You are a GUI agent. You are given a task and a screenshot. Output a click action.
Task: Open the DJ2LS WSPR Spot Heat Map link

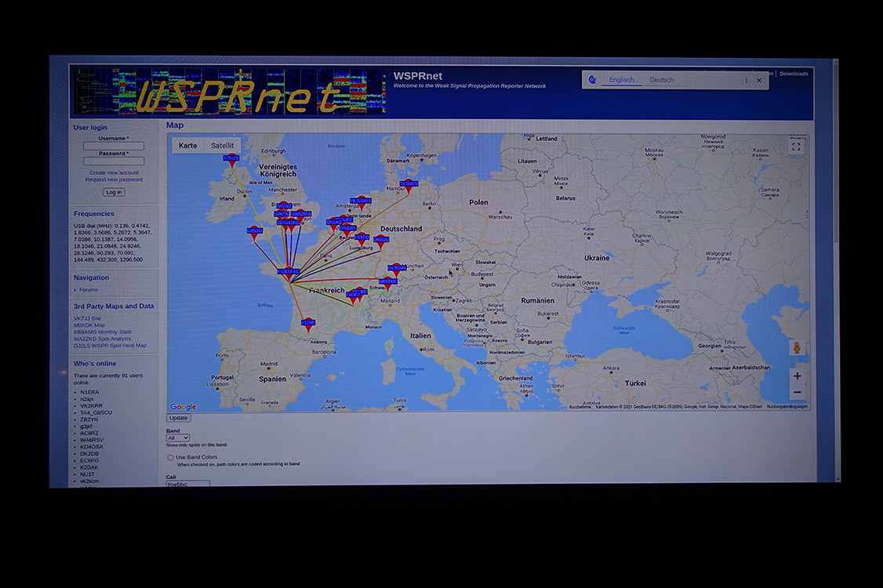tap(110, 346)
